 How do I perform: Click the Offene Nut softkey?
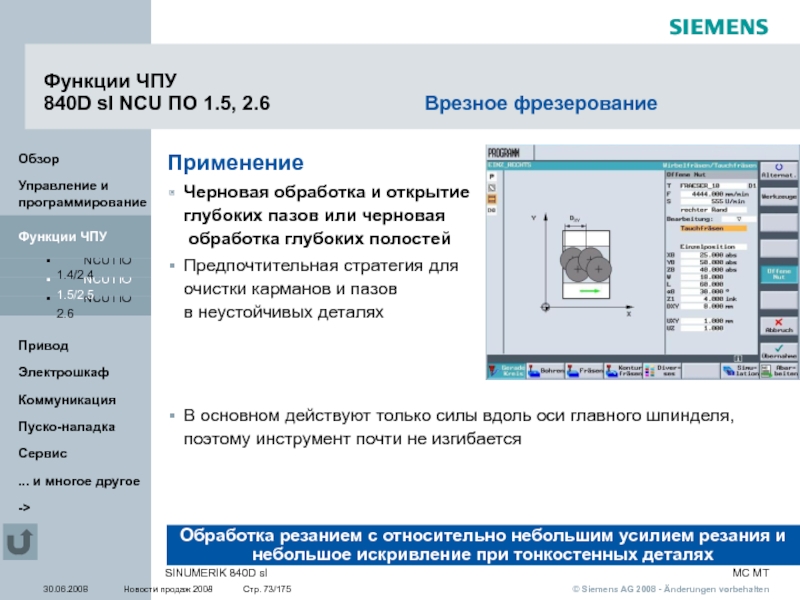pyautogui.click(x=779, y=274)
